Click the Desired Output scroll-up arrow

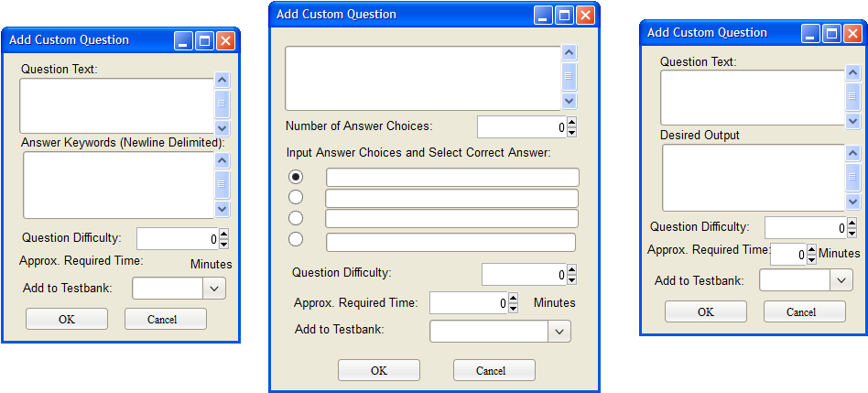(852, 153)
